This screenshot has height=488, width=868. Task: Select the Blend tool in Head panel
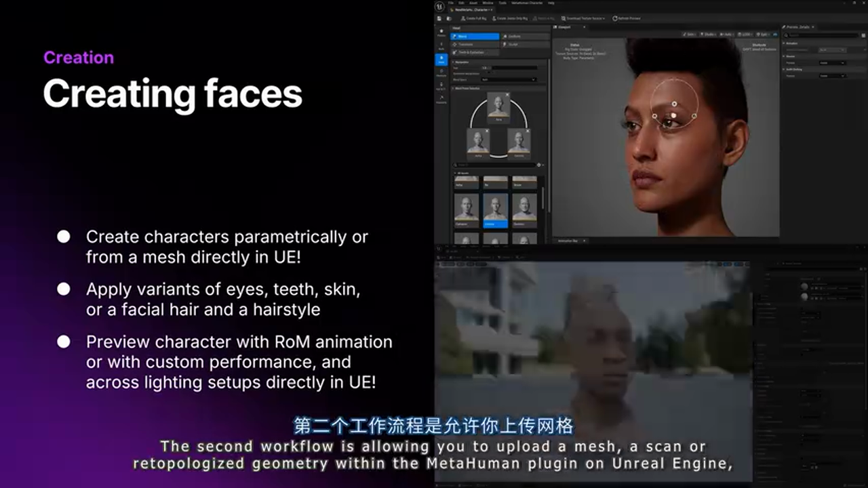pos(475,36)
